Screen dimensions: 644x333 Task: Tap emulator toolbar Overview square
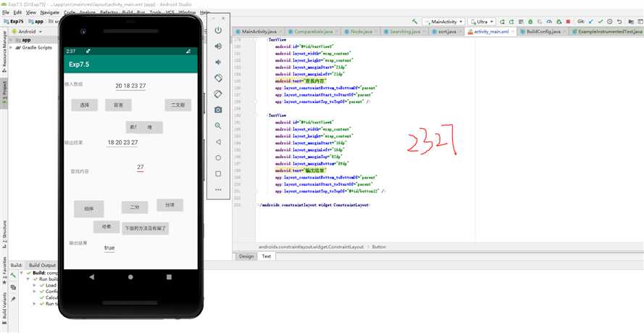[218, 173]
